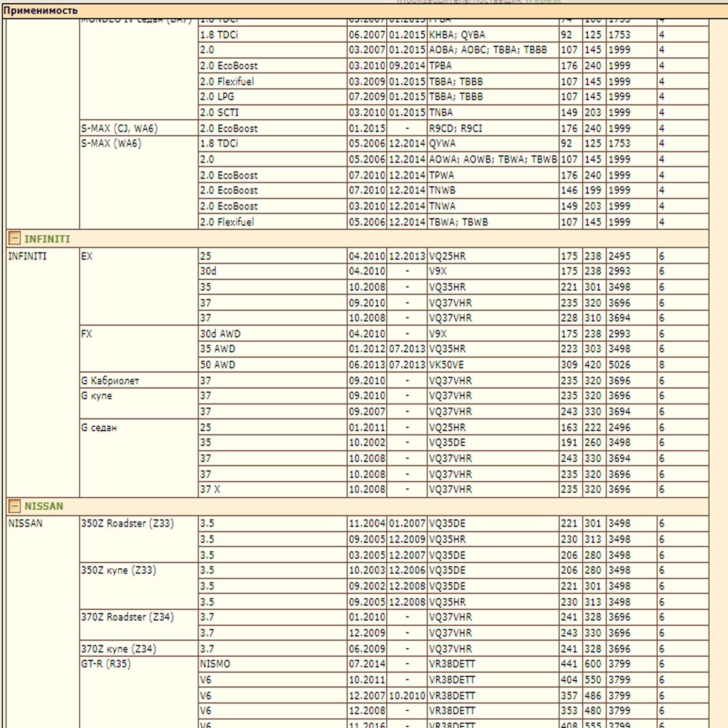Select the 2.0 LPG variant cell
The width and height of the screenshot is (728, 728).
click(x=273, y=96)
